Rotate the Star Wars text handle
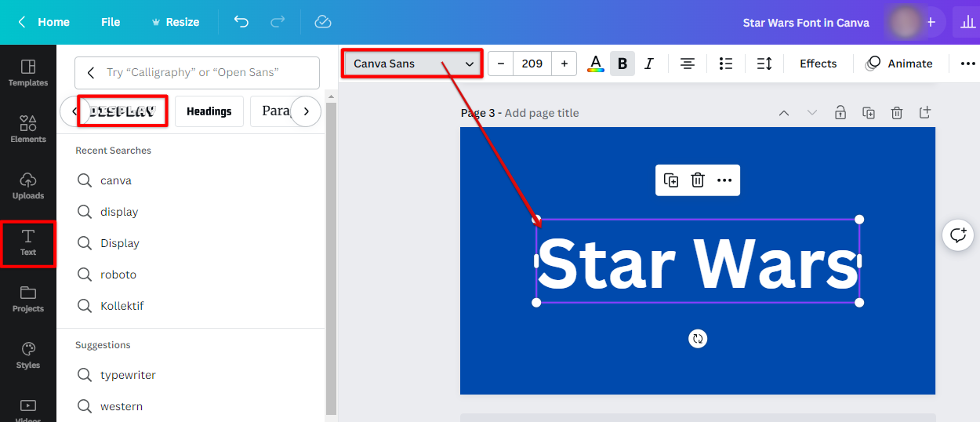This screenshot has height=422, width=980. [698, 338]
